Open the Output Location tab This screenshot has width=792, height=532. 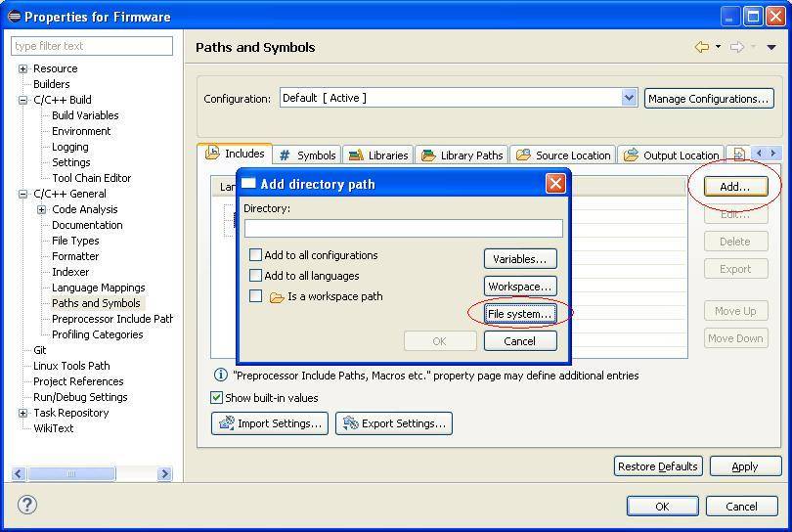pyautogui.click(x=671, y=155)
